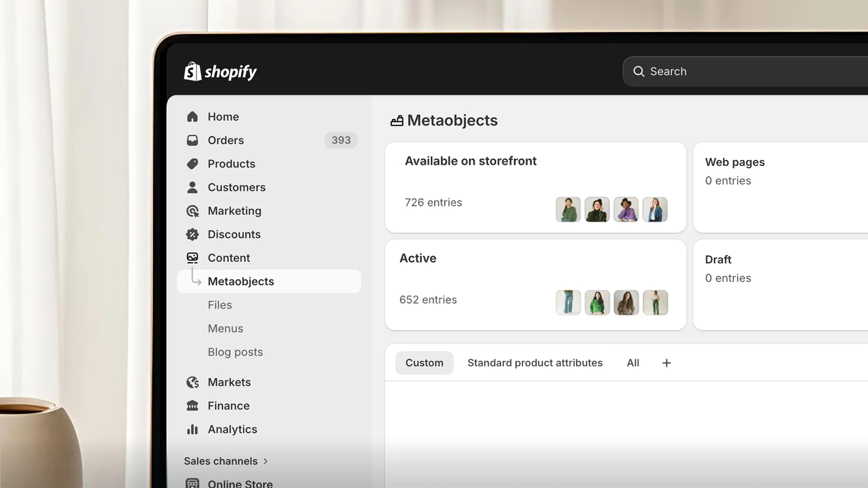The width and height of the screenshot is (868, 488).
Task: Click the Finance bank icon
Action: point(193,406)
